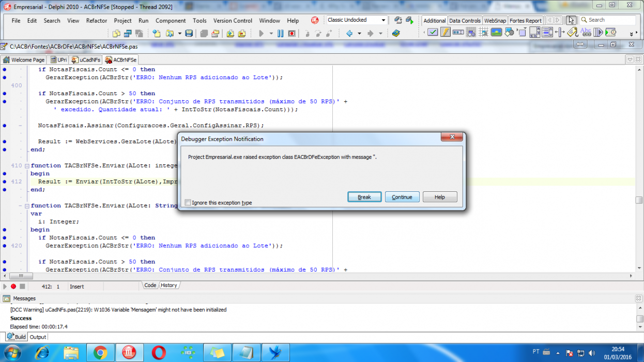Open the Refactor menu
644x362 pixels.
pos(97,21)
